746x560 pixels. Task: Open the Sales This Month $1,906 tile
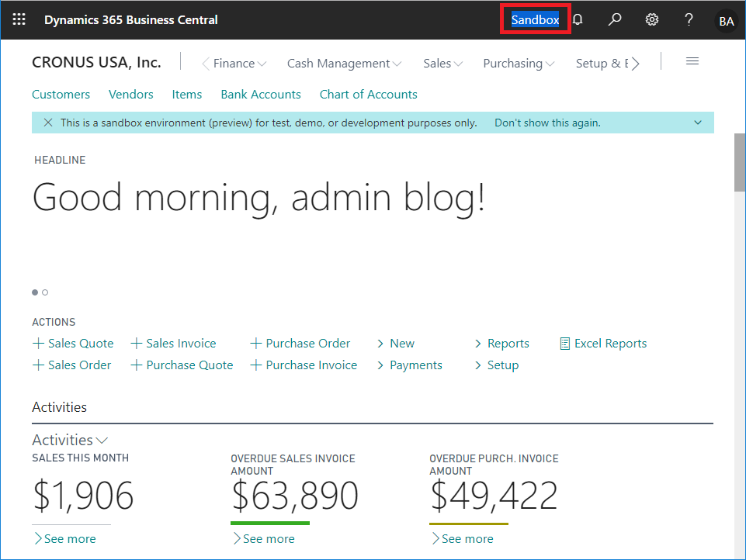coord(83,496)
